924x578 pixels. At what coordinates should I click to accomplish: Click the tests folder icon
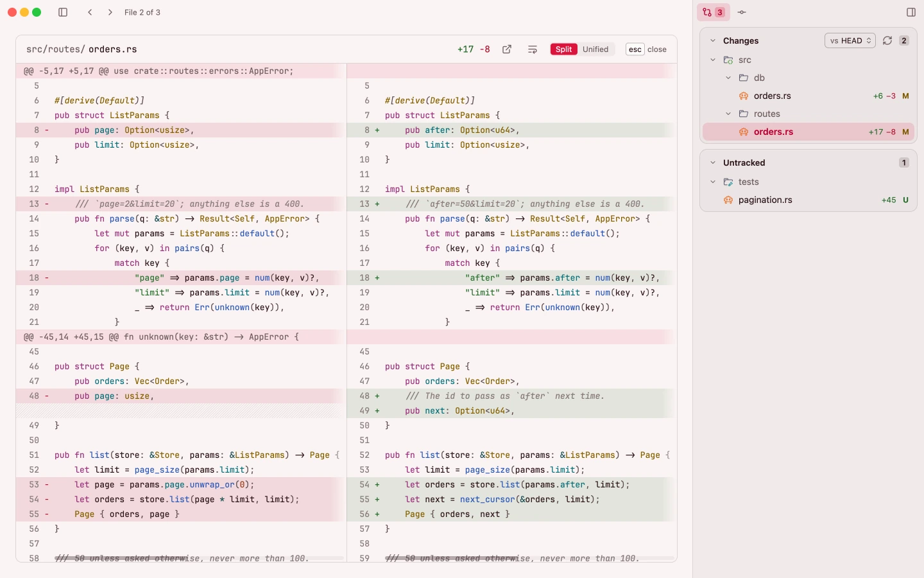[728, 182]
